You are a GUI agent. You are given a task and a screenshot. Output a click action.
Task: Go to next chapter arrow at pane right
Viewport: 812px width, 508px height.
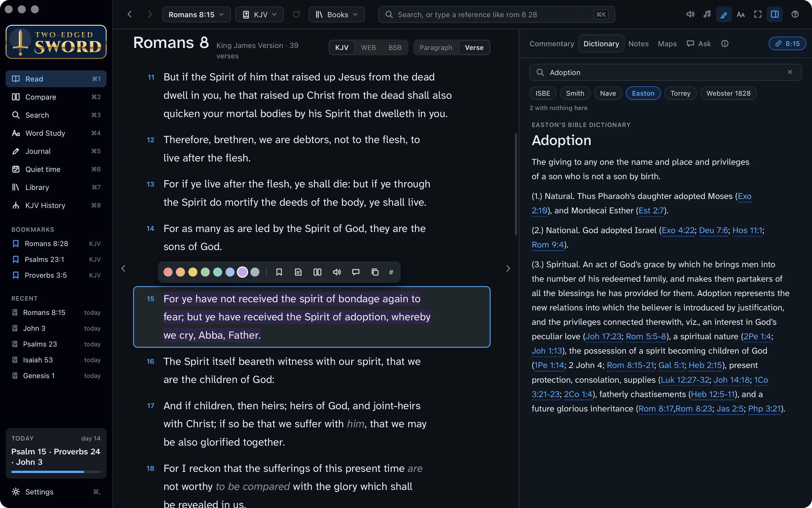[x=508, y=268]
